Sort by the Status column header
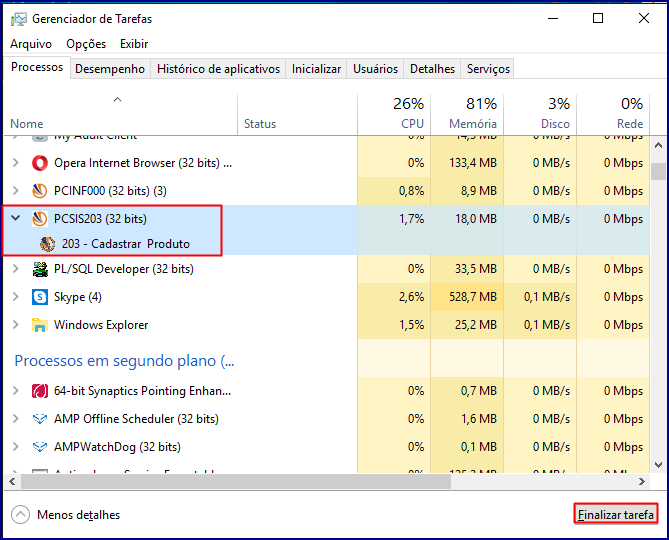The image size is (669, 540). pos(297,114)
